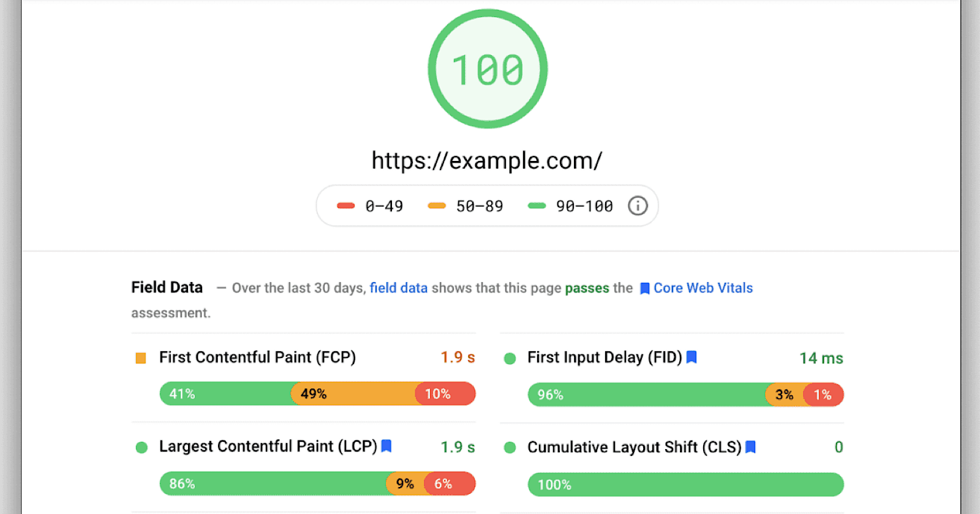The width and height of the screenshot is (980, 514).
Task: Click the bookmark icon beside First Input Delay
Action: point(692,357)
